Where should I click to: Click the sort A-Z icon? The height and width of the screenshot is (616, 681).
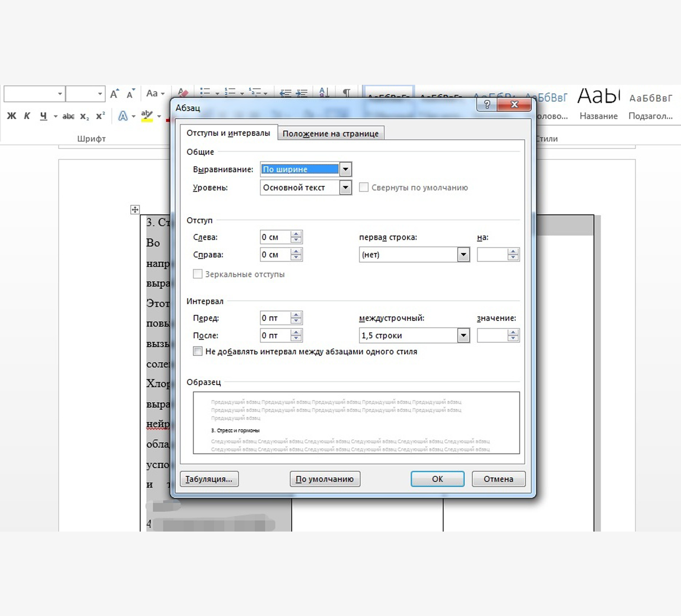pos(324,92)
